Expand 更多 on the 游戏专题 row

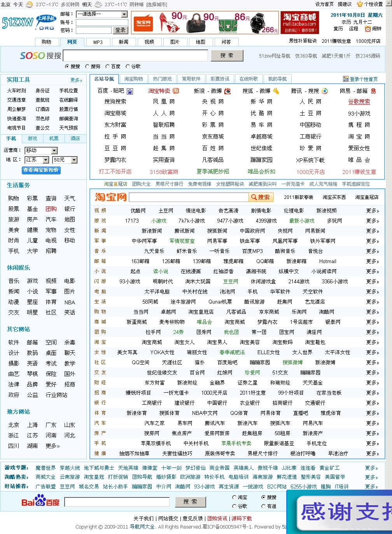(x=371, y=468)
